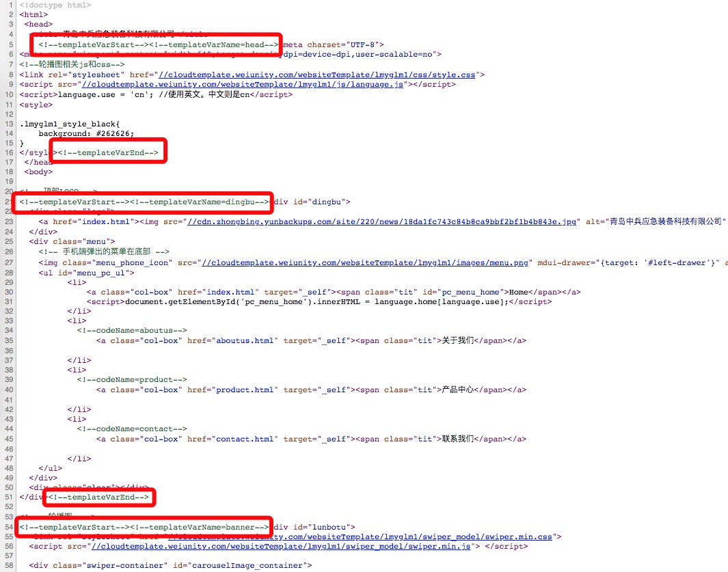Click the 关于我们 span text
Screen dimensions: 728x572
click(458, 341)
